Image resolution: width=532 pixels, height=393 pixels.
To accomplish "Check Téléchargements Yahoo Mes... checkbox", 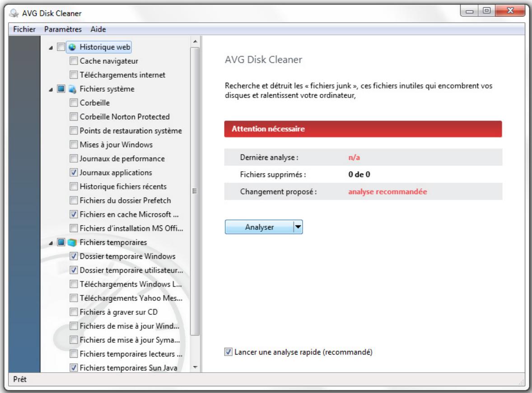I will click(74, 298).
